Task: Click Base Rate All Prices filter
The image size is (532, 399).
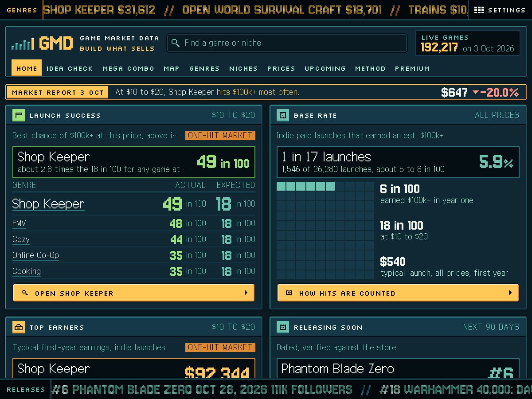Action: (x=497, y=115)
